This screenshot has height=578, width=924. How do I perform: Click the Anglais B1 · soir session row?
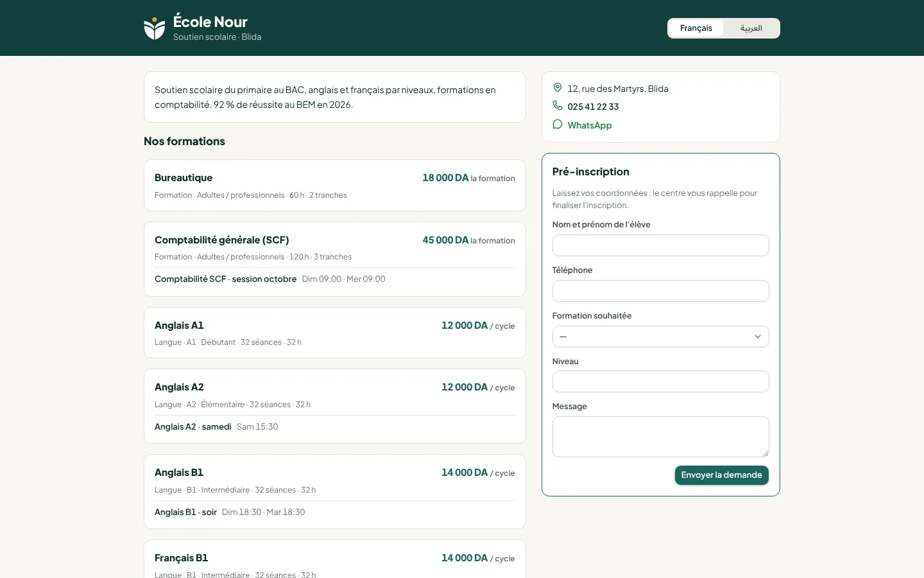coord(335,512)
